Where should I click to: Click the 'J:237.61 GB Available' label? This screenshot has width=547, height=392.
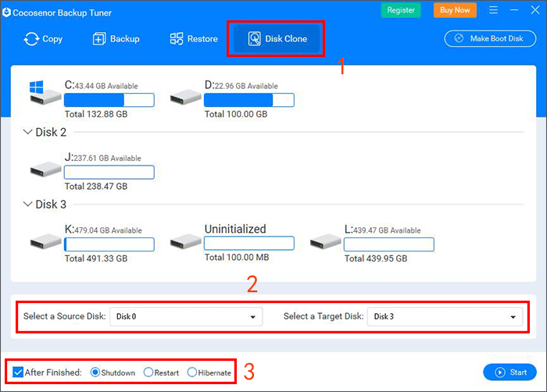(103, 157)
